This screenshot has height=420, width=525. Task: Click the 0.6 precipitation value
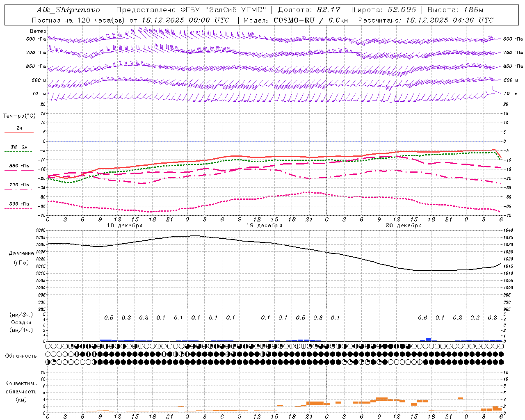(422, 318)
